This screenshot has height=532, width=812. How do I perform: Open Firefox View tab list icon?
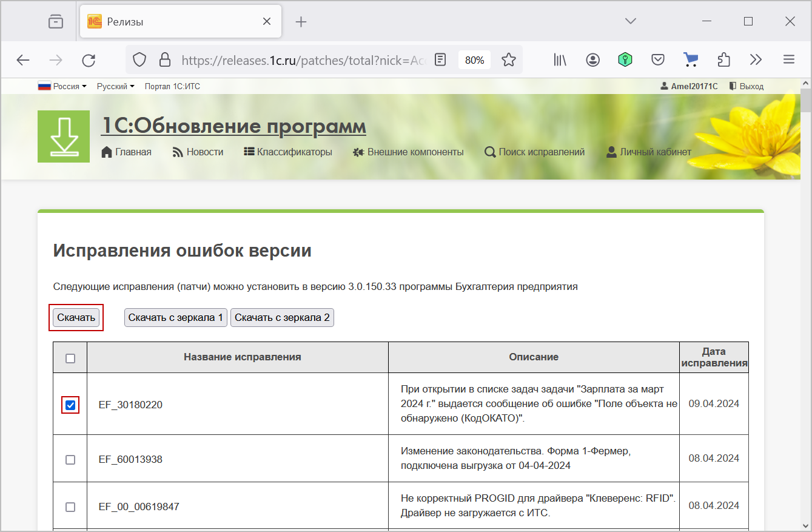click(x=56, y=22)
